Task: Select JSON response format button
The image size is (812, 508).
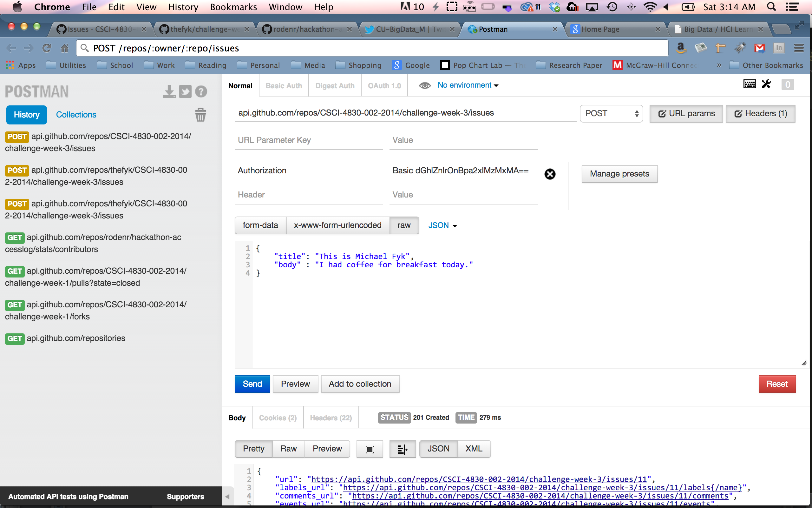Action: (x=438, y=449)
